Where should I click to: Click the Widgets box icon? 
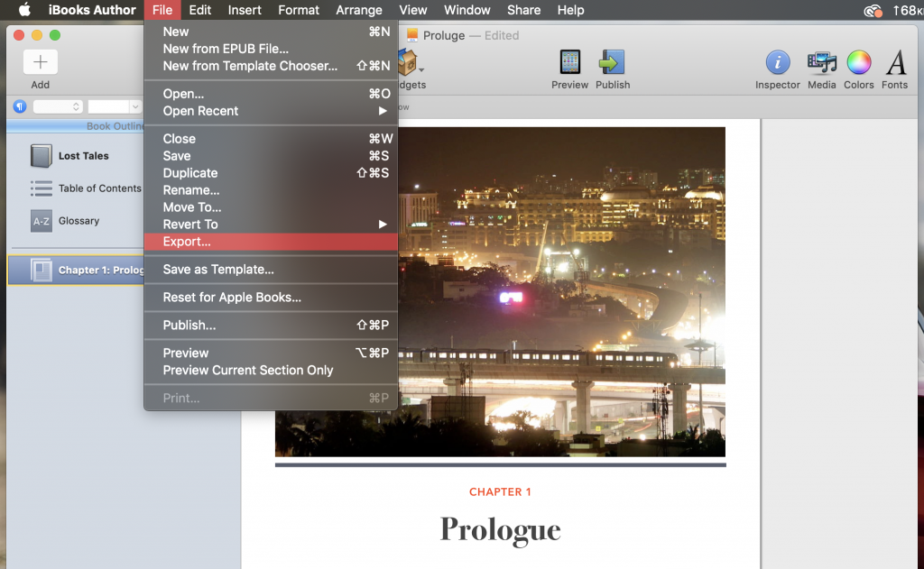408,62
